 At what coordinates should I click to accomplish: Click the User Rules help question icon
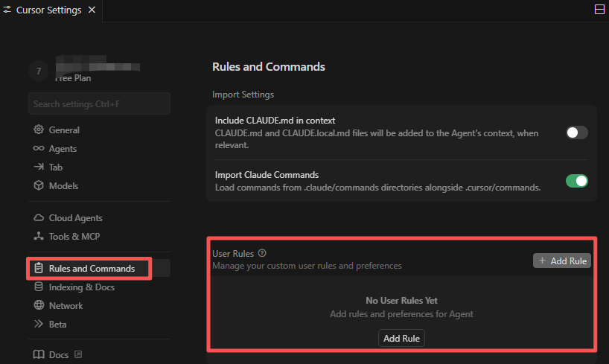pyautogui.click(x=262, y=253)
